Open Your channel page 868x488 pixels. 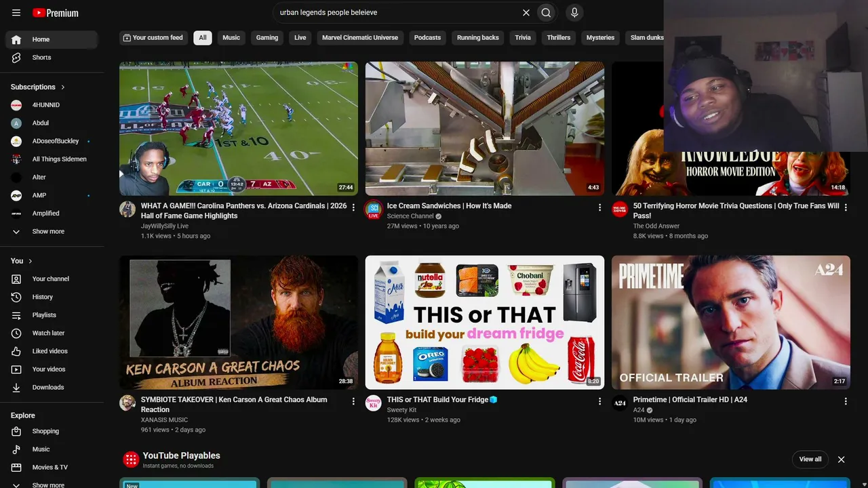[52, 279]
